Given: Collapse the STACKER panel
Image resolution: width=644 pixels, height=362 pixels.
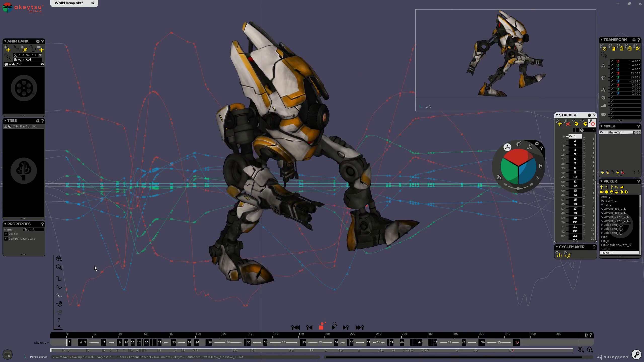Looking at the screenshot, I should (557, 115).
